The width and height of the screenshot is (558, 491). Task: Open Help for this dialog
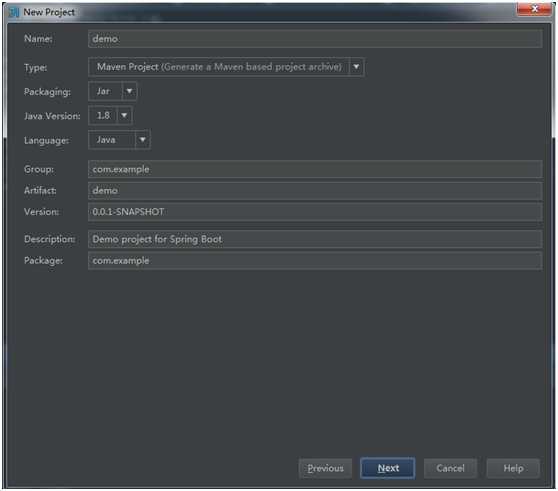click(x=513, y=468)
